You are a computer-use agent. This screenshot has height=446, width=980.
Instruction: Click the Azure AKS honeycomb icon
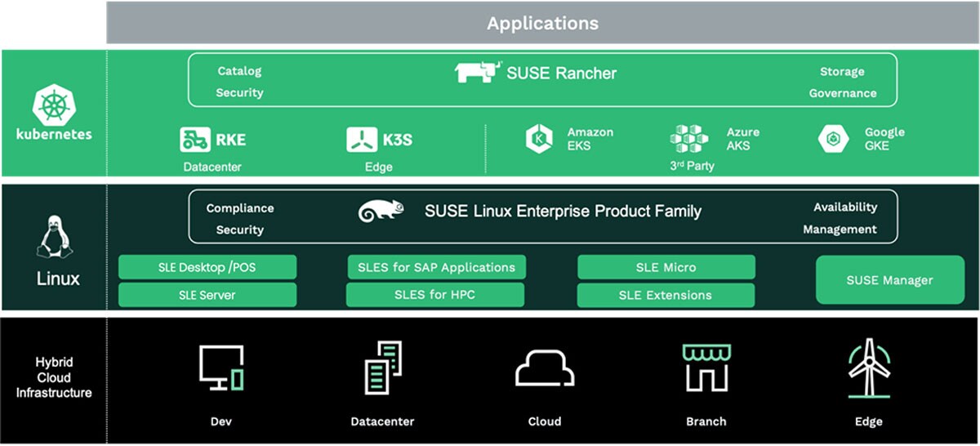point(688,139)
